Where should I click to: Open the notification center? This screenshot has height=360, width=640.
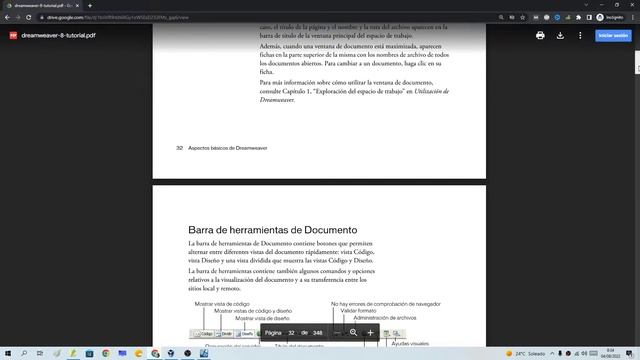pos(629,353)
